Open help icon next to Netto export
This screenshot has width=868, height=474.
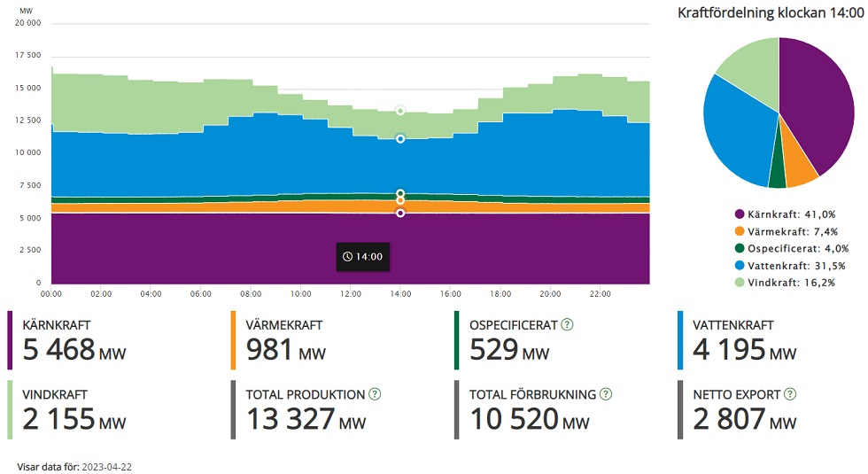[x=790, y=394]
